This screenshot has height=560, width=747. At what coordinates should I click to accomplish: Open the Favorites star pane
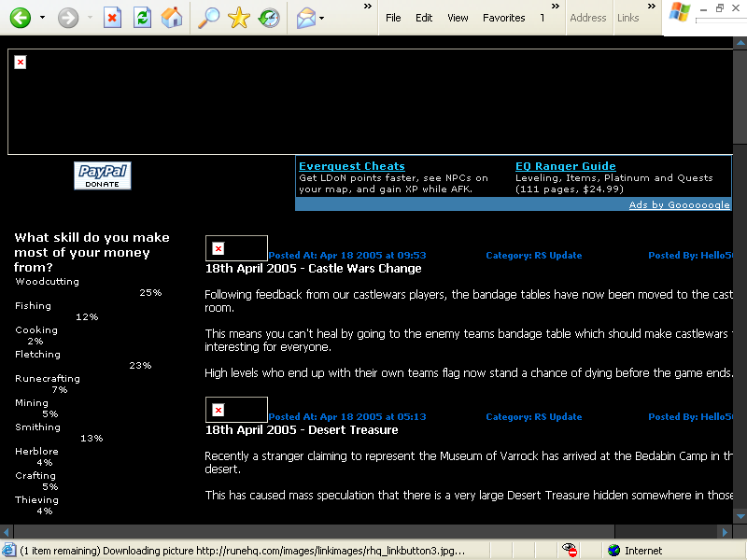239,18
